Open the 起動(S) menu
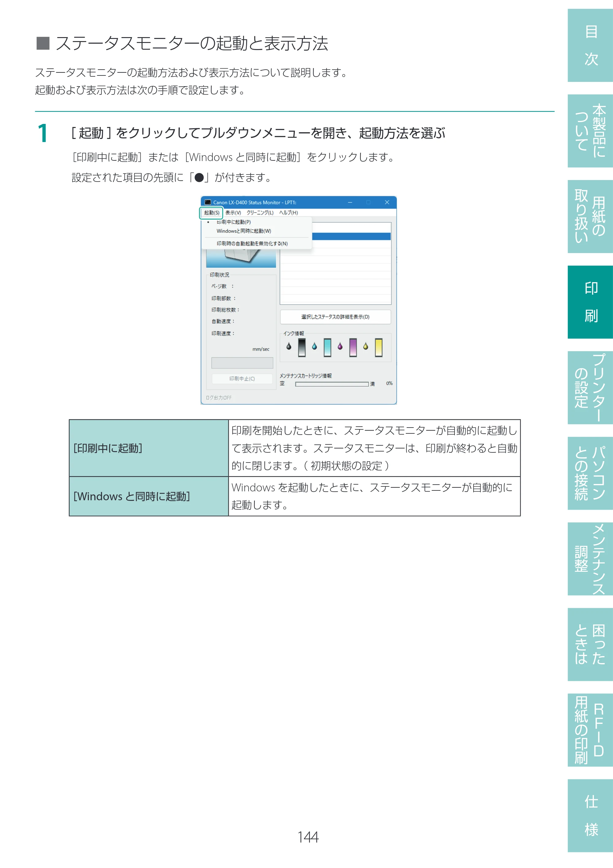The image size is (613, 868). [211, 213]
